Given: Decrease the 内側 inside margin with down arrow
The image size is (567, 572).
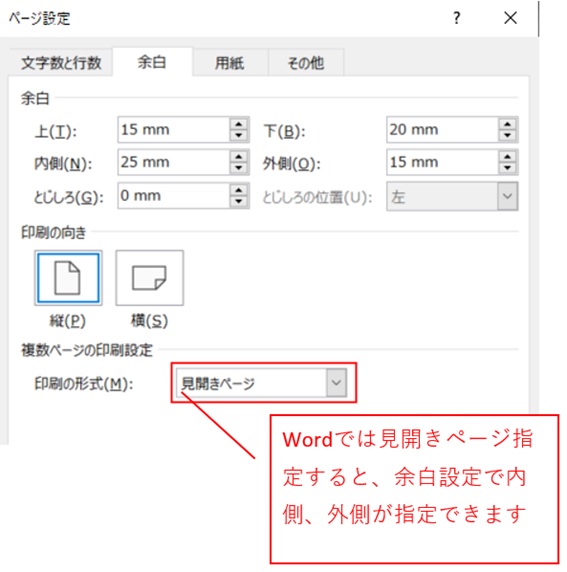Looking at the screenshot, I should click(239, 168).
